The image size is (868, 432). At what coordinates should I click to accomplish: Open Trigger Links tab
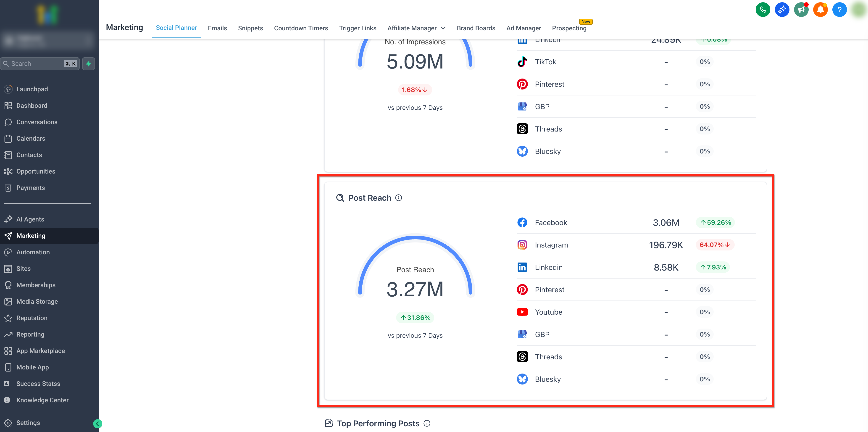click(358, 28)
